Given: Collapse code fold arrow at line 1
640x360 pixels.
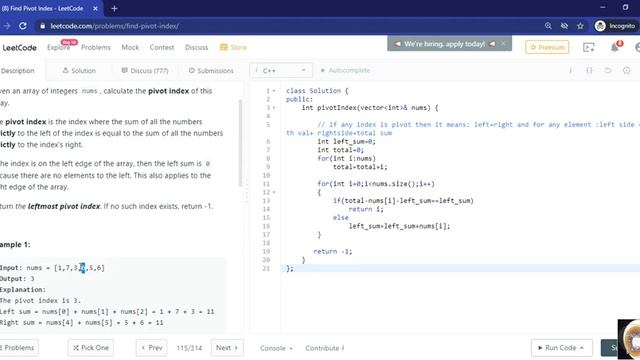Looking at the screenshot, I should pyautogui.click(x=274, y=91).
